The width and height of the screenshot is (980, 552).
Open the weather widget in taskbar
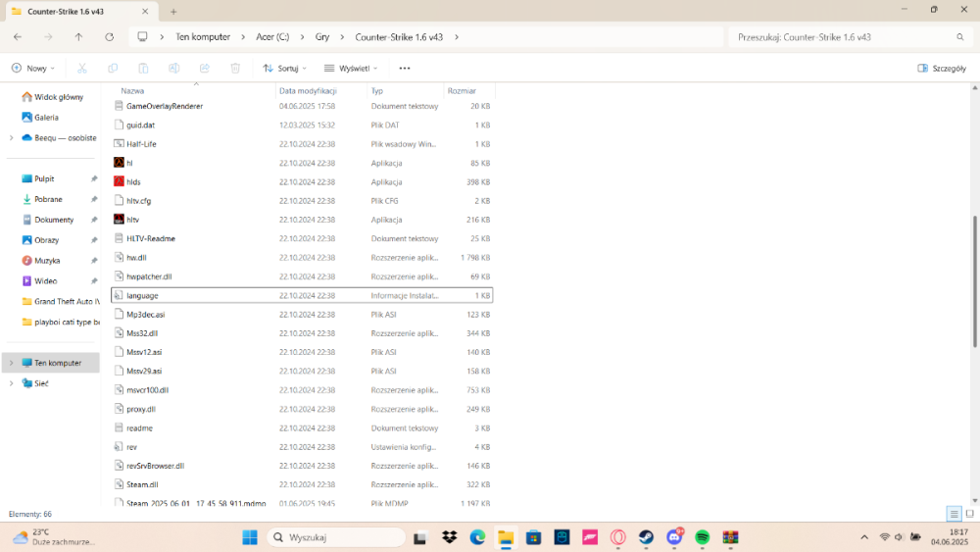coord(54,537)
